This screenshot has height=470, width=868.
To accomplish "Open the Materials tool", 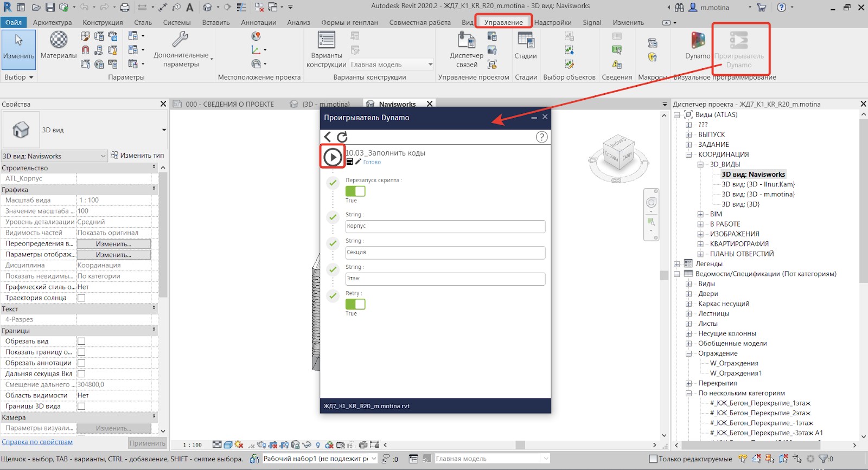I will pyautogui.click(x=59, y=46).
